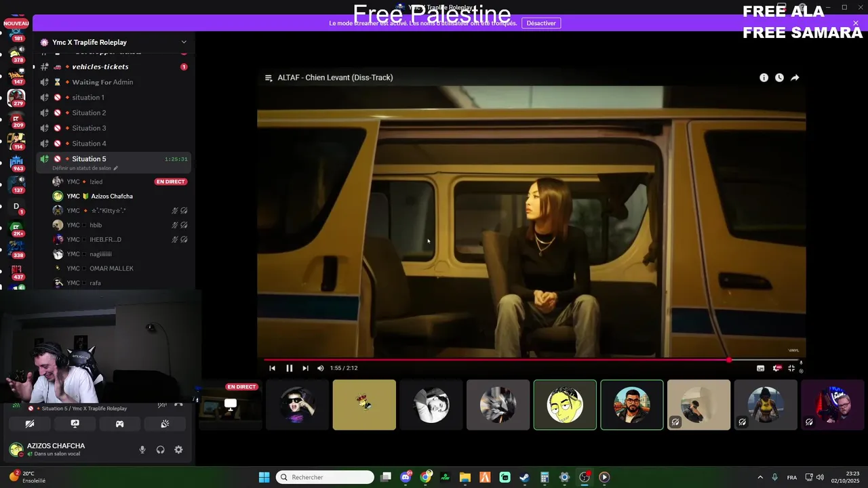Open OBS Studio from taskbar
Image resolution: width=868 pixels, height=488 pixels.
[584, 477]
